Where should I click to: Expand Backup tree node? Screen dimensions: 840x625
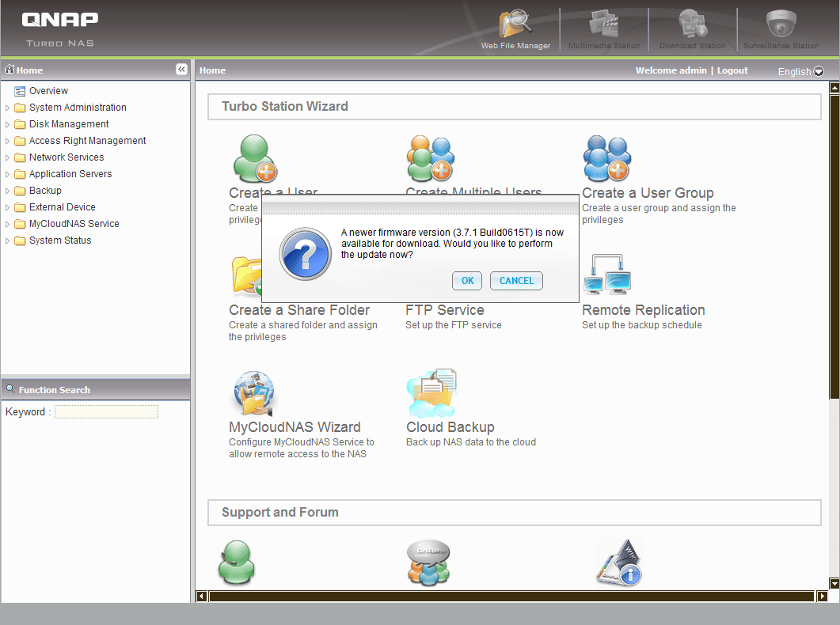pyautogui.click(x=7, y=191)
